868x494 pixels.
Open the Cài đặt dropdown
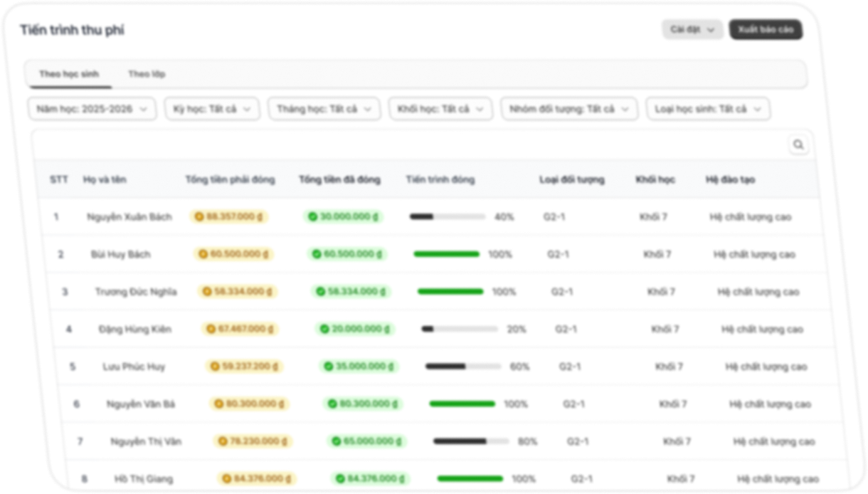pyautogui.click(x=692, y=30)
